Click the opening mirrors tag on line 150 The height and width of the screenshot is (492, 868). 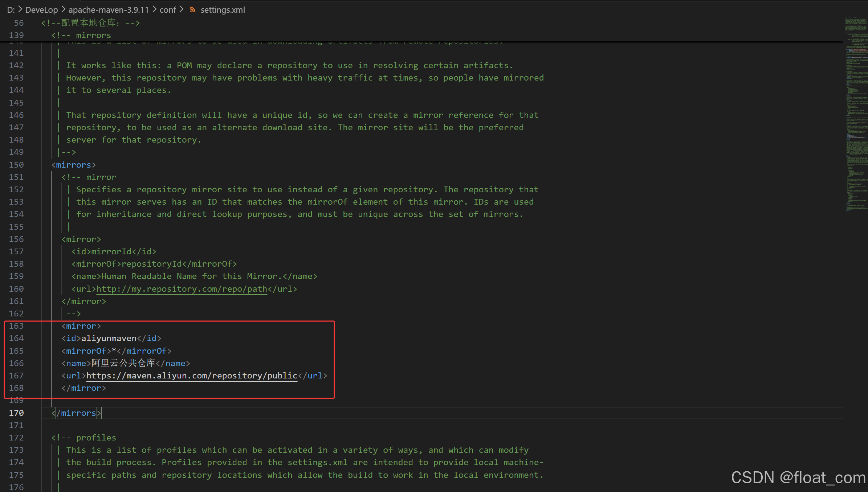[73, 165]
